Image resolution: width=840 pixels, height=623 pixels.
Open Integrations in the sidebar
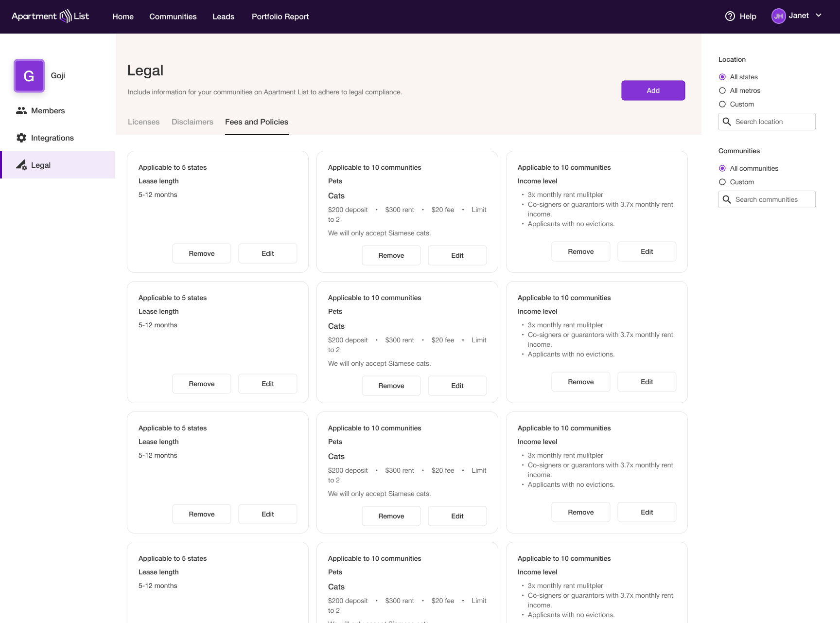pos(57,138)
